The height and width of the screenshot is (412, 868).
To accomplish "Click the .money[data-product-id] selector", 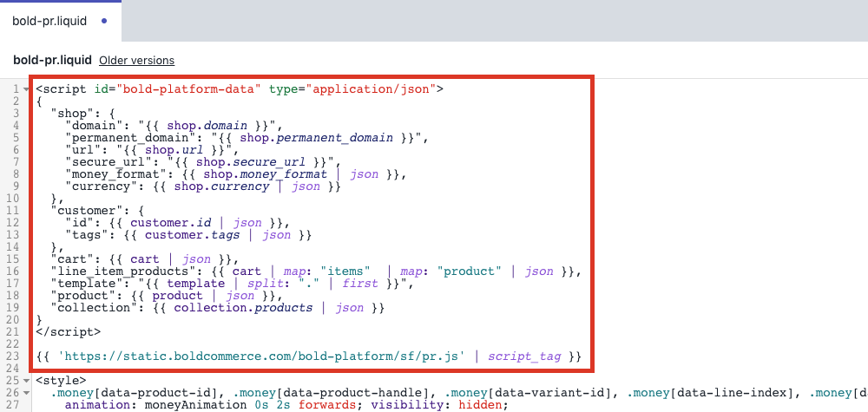I will (134, 393).
